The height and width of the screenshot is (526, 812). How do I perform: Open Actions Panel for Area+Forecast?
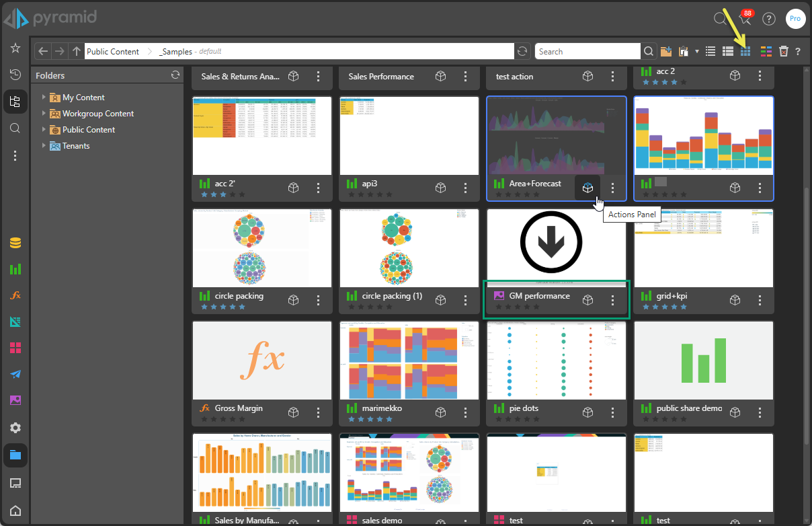588,188
